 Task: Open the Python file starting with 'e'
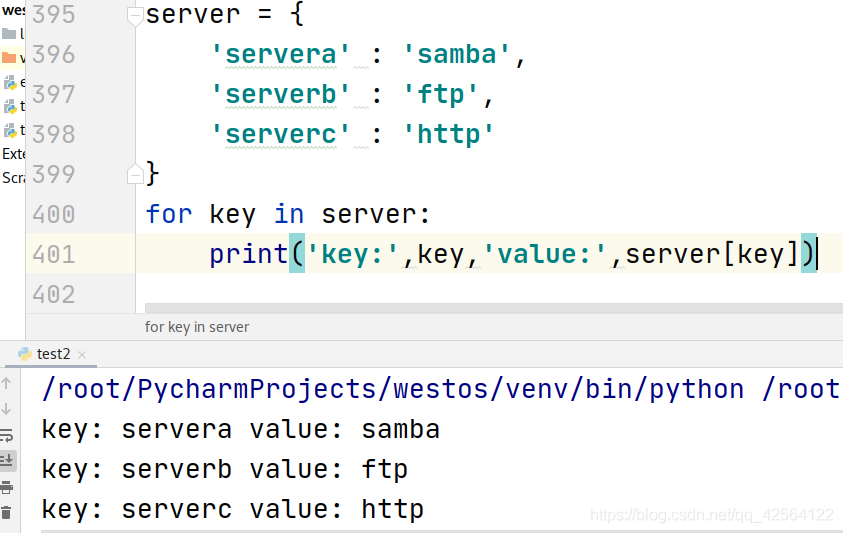tap(14, 82)
